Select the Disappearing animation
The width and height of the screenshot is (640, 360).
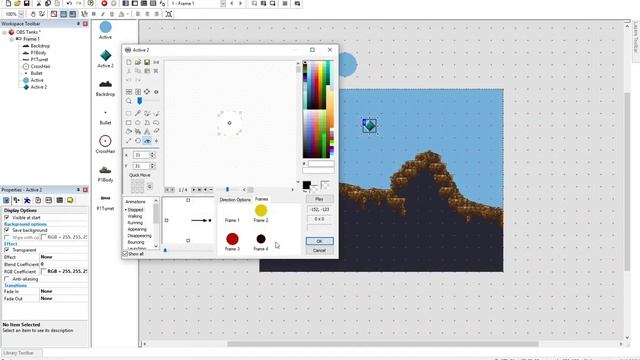tap(139, 236)
